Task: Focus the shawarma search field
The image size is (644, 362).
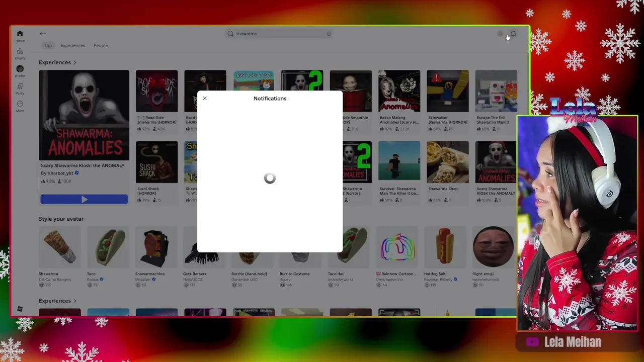Action: coord(279,34)
